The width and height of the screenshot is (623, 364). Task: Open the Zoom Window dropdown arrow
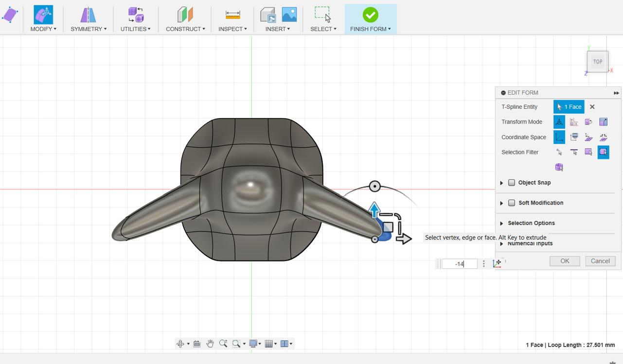(x=244, y=344)
